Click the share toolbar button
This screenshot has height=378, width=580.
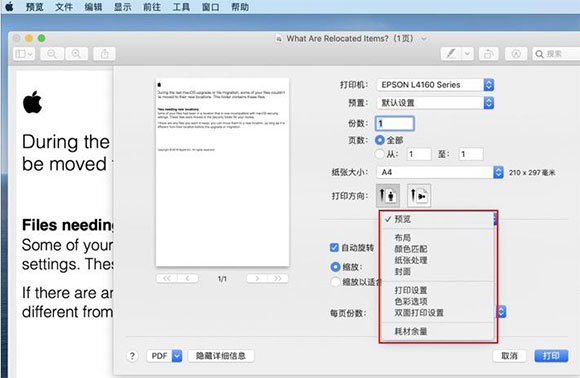[x=105, y=54]
